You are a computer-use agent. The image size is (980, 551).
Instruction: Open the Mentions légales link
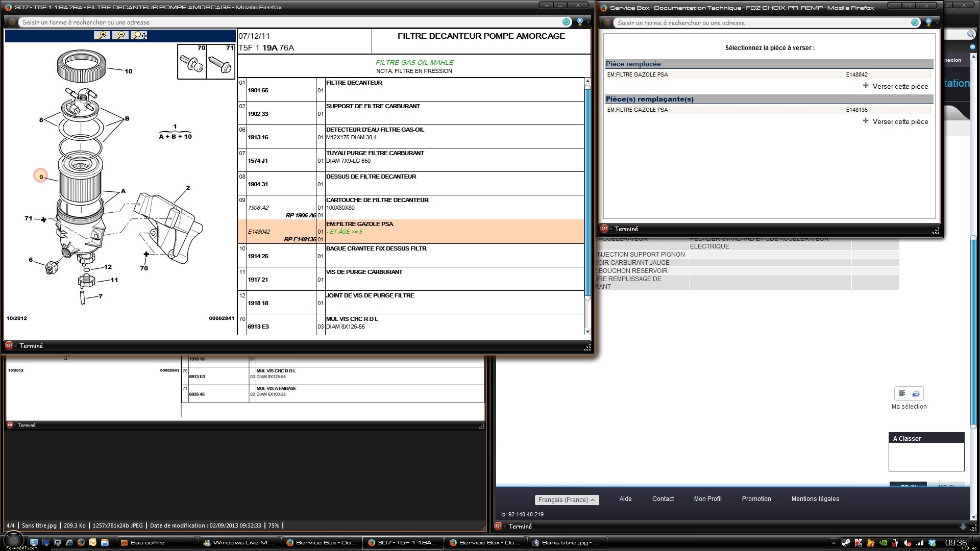[815, 499]
